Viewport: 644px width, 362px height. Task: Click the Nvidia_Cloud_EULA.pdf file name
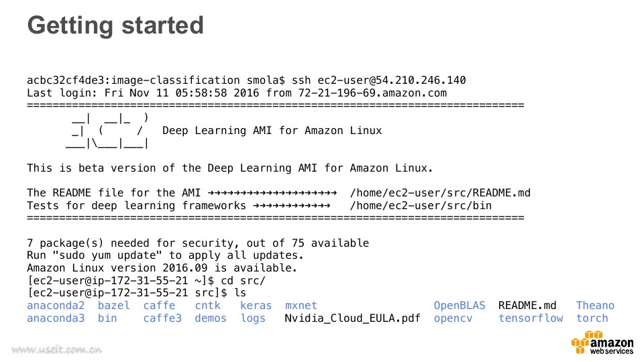point(352,318)
